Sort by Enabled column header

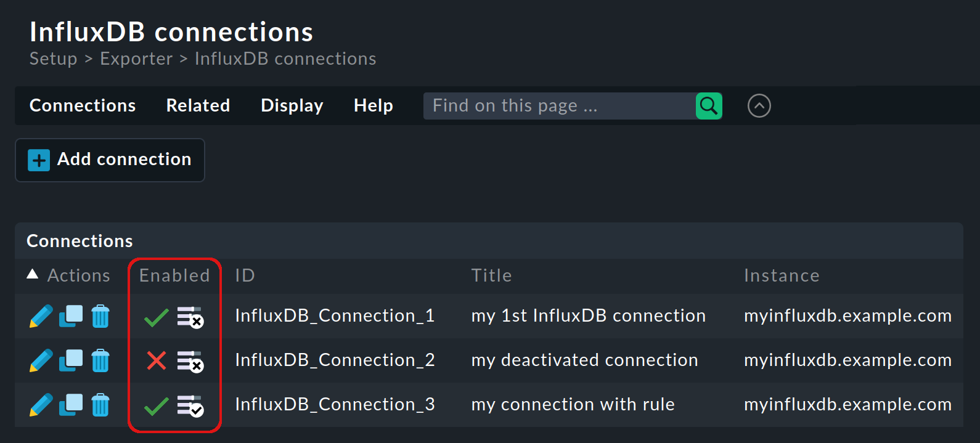174,275
